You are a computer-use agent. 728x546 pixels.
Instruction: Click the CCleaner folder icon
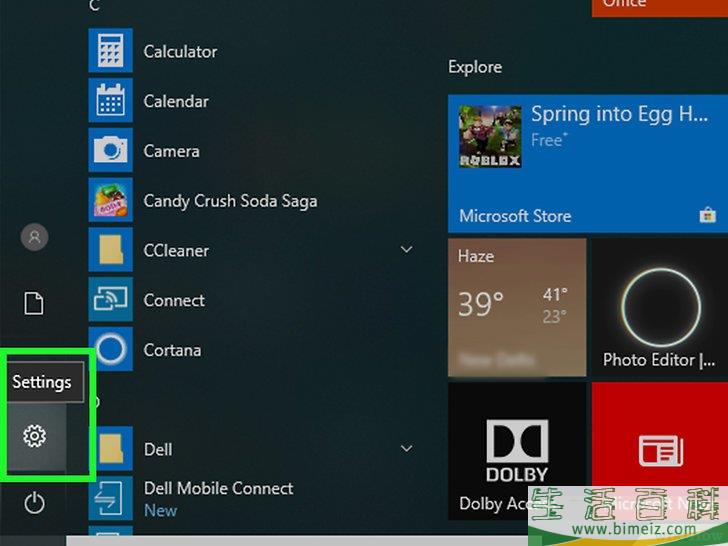[x=110, y=250]
